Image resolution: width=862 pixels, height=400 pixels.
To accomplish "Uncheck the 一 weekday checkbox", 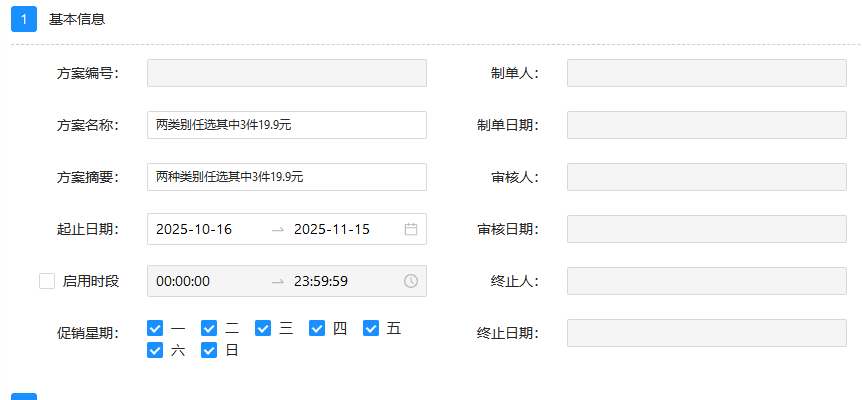I will (x=155, y=328).
